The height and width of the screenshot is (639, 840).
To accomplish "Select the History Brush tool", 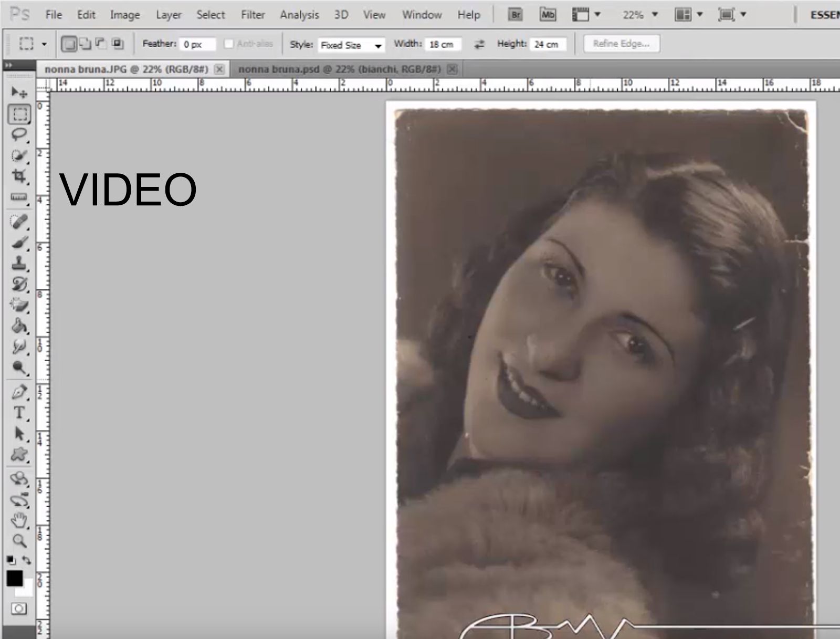I will tap(19, 284).
